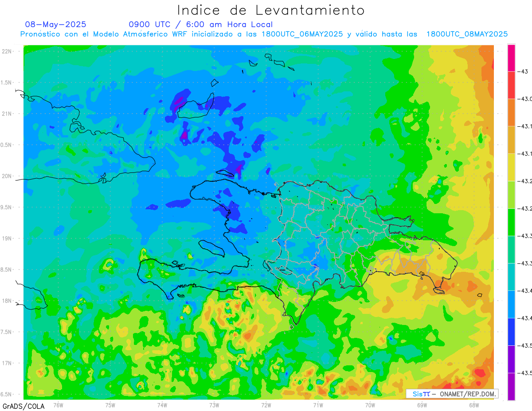Image resolution: width=532 pixels, height=411 pixels.
Task: Click the "76W" longitude label
Action: 59,405
